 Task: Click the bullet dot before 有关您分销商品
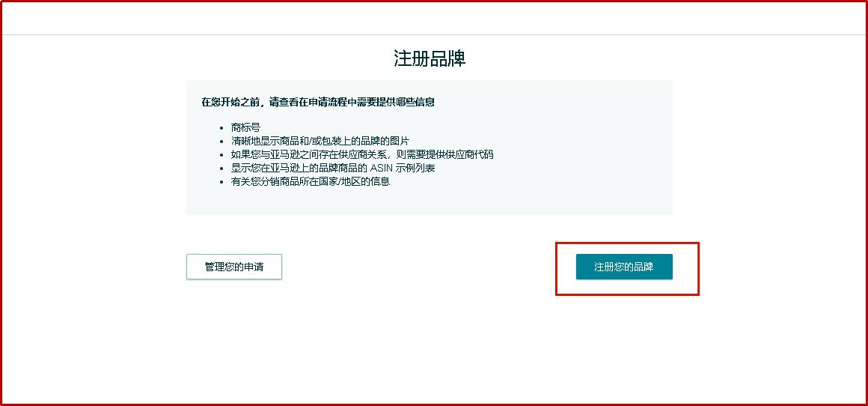point(221,182)
